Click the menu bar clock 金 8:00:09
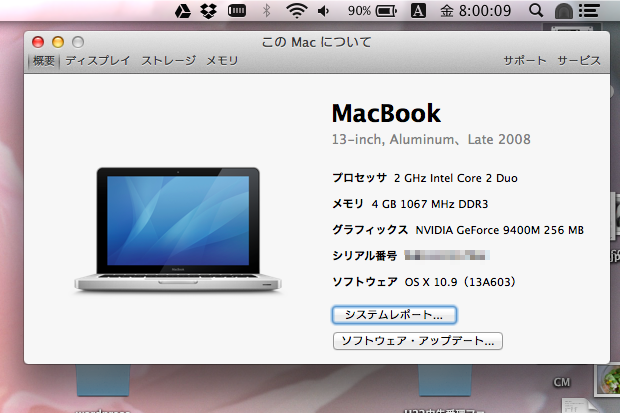The height and width of the screenshot is (413, 620). pyautogui.click(x=476, y=11)
